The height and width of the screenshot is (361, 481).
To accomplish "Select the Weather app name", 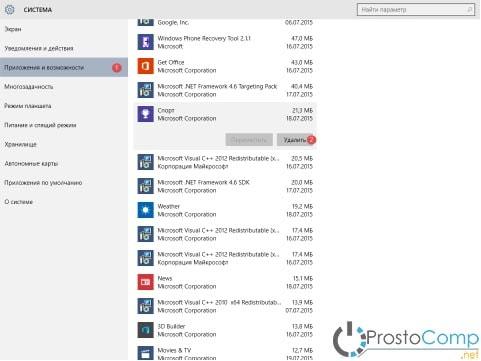I will [169, 206].
